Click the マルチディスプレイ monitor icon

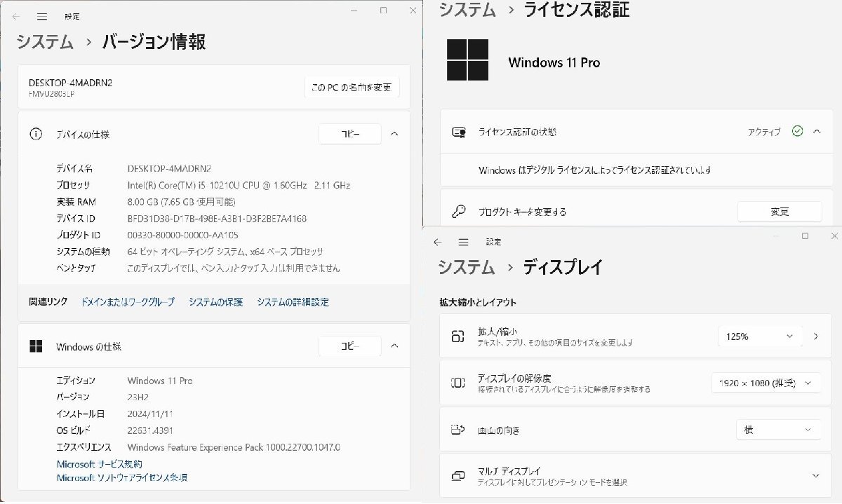pyautogui.click(x=458, y=476)
